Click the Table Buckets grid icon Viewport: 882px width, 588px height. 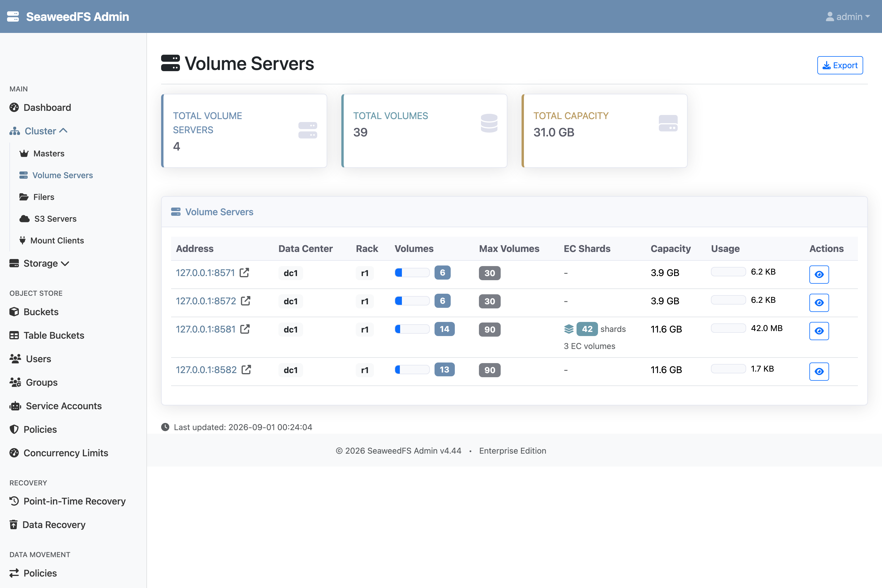click(x=14, y=335)
